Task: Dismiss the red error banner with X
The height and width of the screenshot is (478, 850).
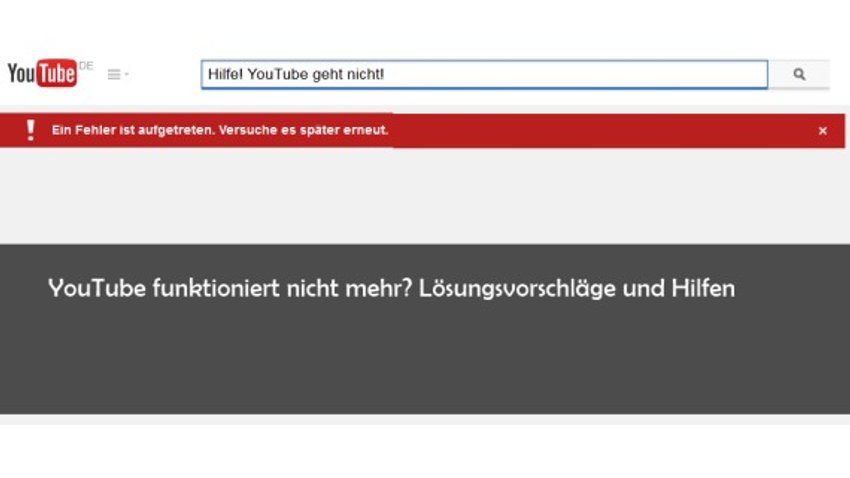Action: pyautogui.click(x=822, y=131)
